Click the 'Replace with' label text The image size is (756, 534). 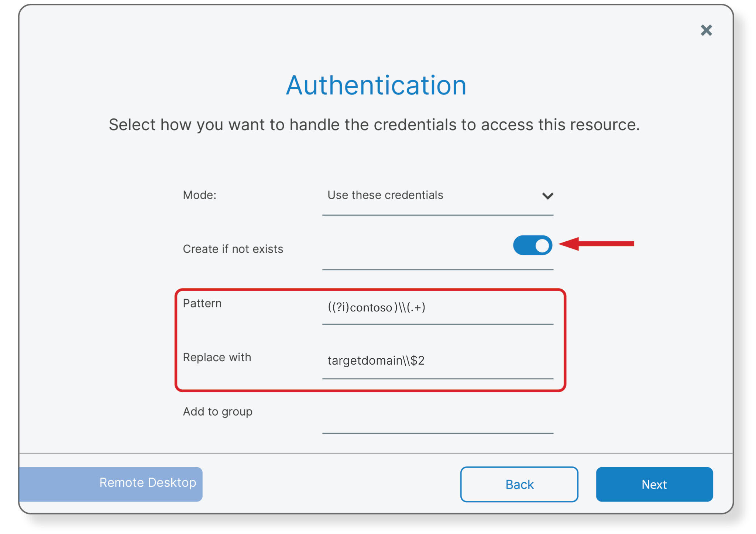tap(217, 357)
